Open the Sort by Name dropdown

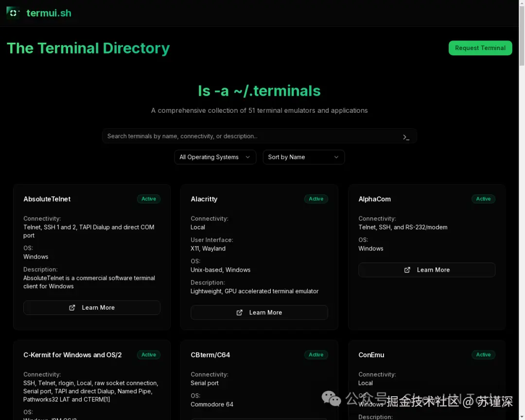303,157
